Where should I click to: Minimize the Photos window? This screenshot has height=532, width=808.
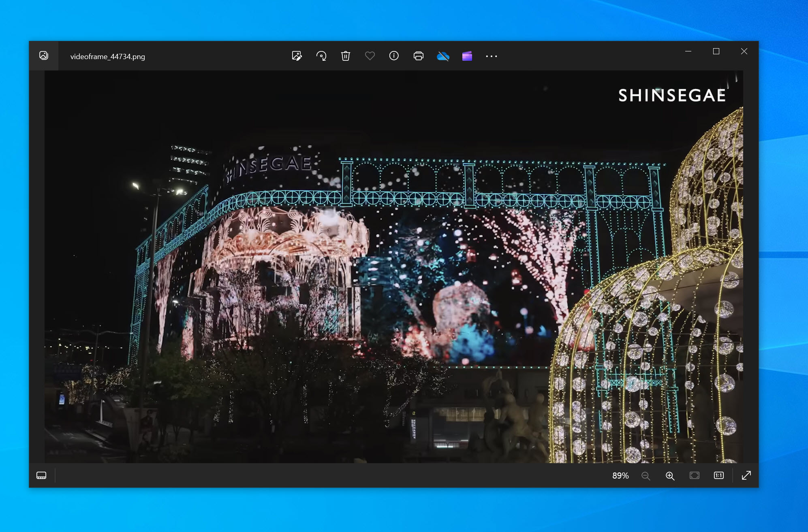(688, 51)
